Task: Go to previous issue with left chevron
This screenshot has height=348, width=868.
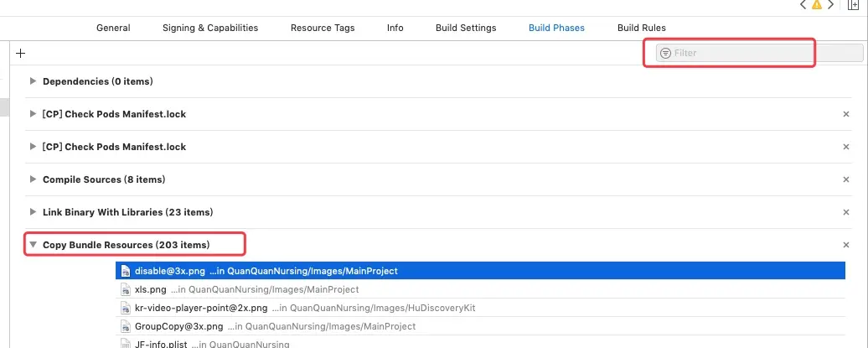Action: (803, 4)
